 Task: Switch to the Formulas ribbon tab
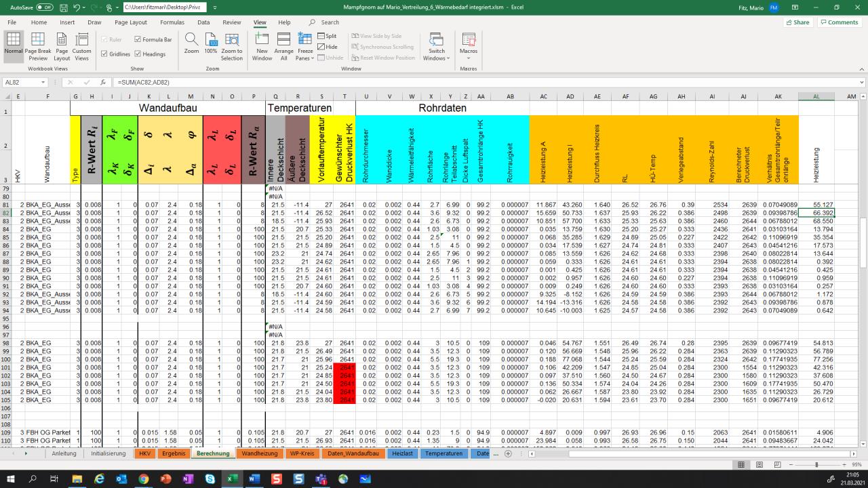172,22
